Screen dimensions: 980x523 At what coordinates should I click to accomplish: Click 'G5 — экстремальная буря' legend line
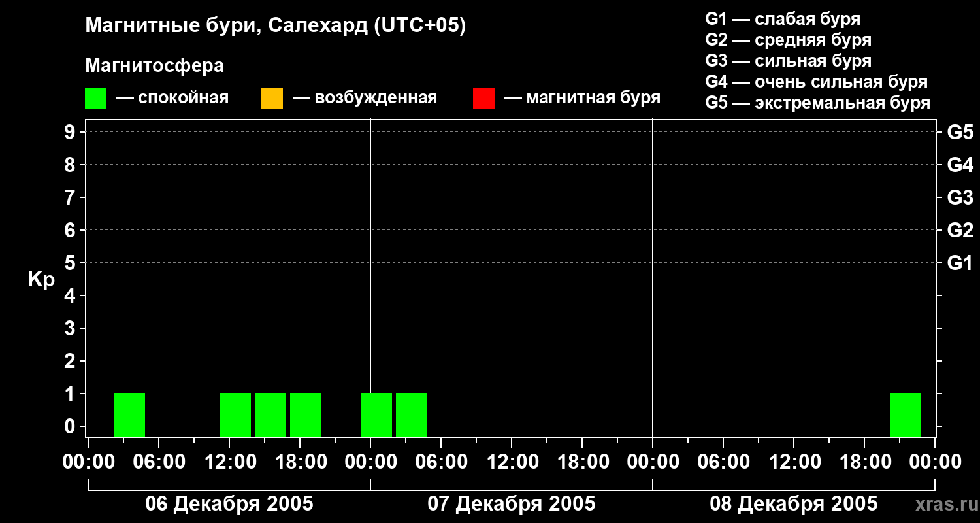pos(818,103)
